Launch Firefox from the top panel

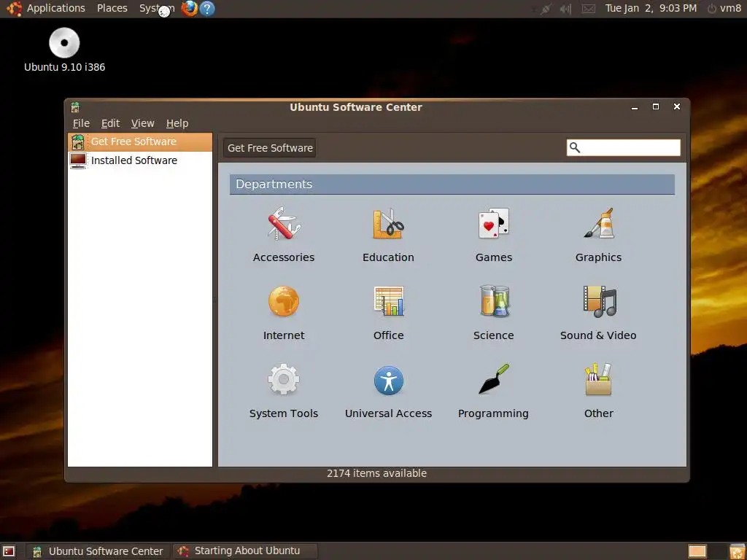pyautogui.click(x=190, y=9)
